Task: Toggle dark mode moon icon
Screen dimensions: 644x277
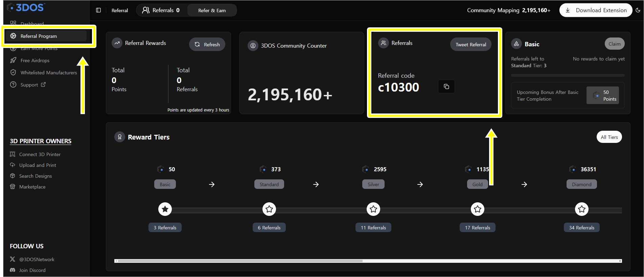Action: pyautogui.click(x=638, y=10)
